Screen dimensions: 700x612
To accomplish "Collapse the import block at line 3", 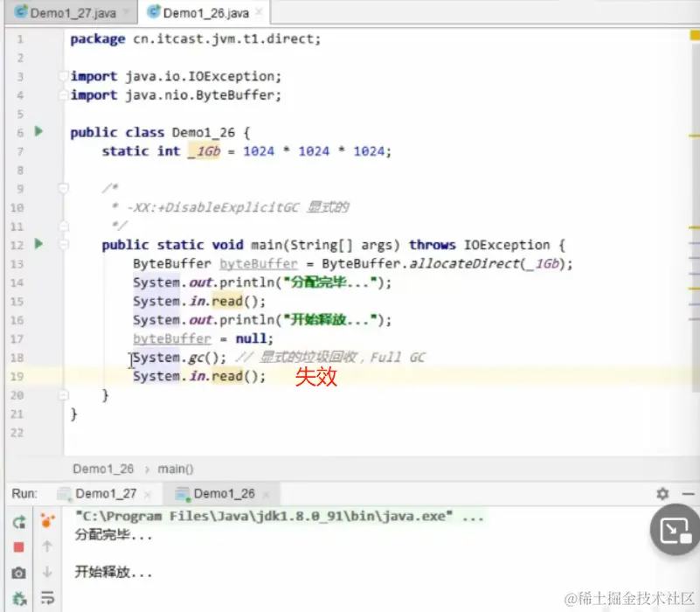I will 64,76.
